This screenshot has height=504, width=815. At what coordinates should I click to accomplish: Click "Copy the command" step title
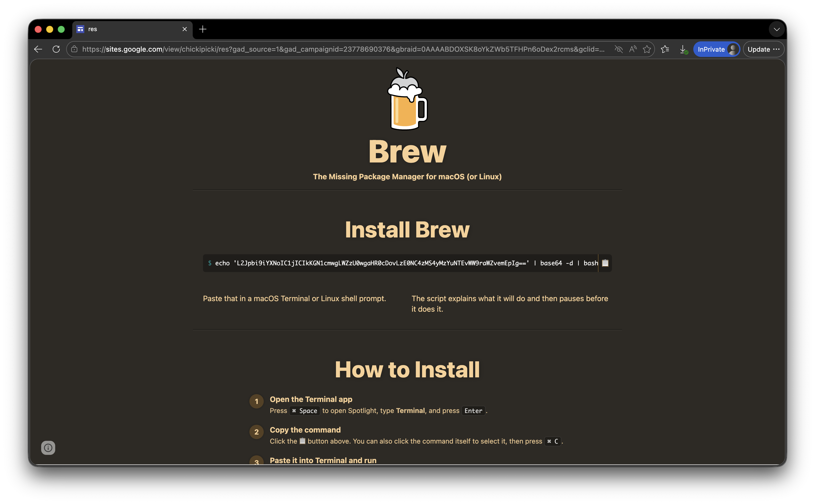[305, 430]
